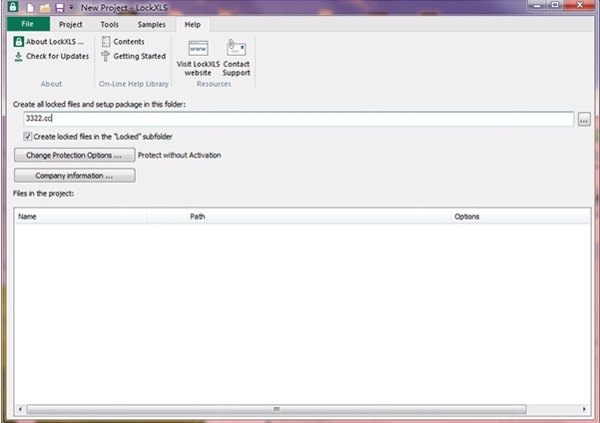Minimize the LockXLS window
Viewport: 600px width, 423px height.
click(537, 5)
